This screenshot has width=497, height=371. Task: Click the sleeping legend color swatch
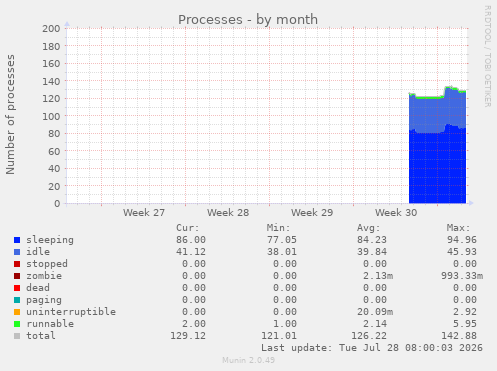(x=17, y=240)
